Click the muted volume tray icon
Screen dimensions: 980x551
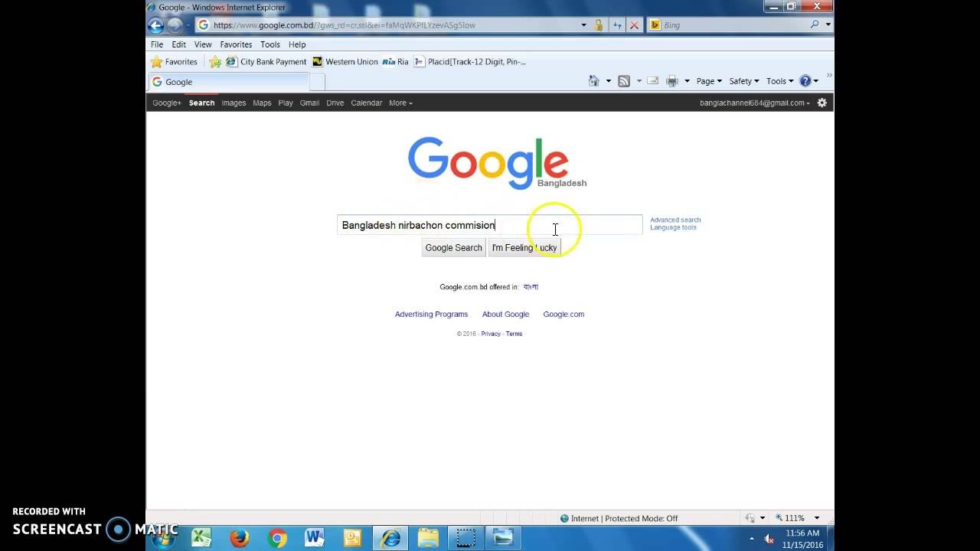click(769, 539)
